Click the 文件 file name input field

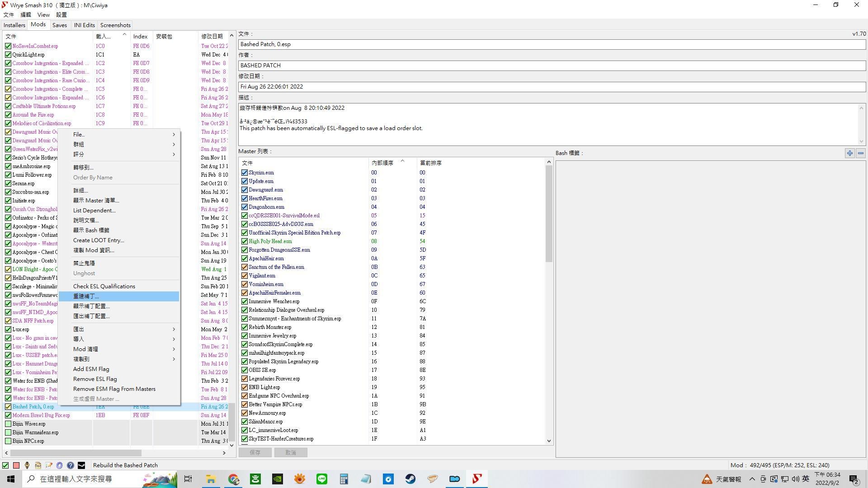pos(552,44)
